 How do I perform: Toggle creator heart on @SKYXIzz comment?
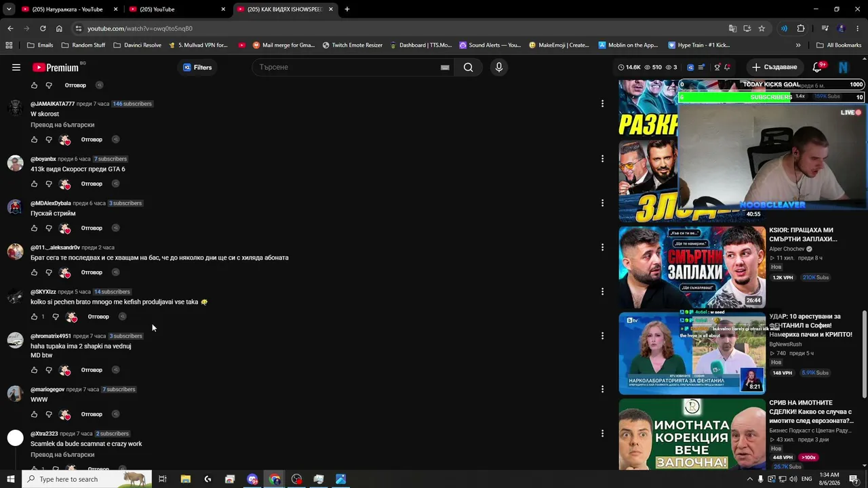[71, 317]
